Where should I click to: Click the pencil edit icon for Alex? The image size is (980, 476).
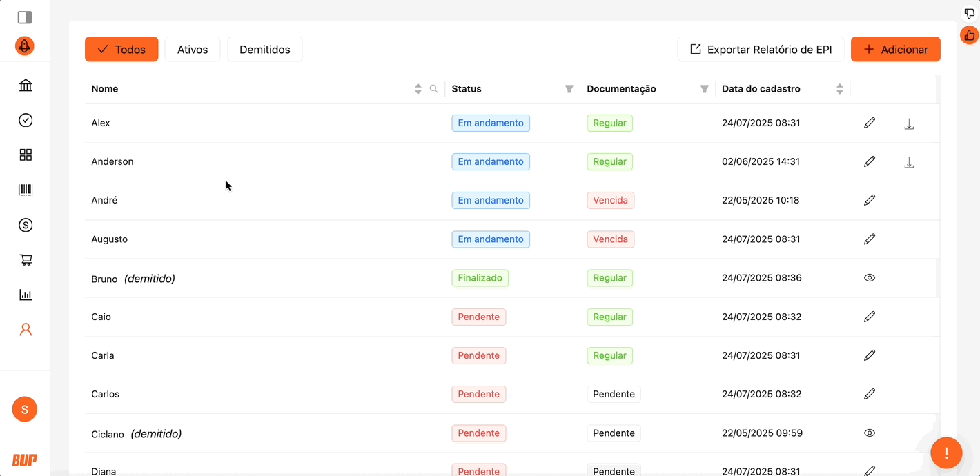point(870,123)
